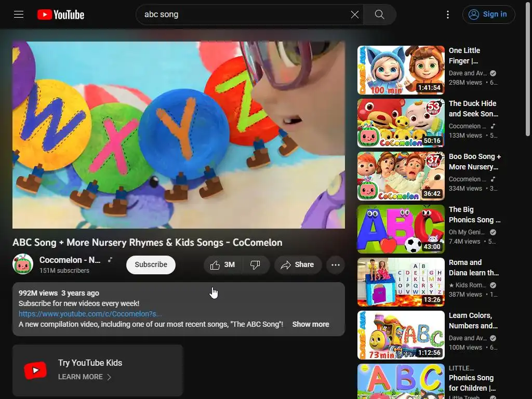Click the music note beside Cocomelon - N...

110,260
